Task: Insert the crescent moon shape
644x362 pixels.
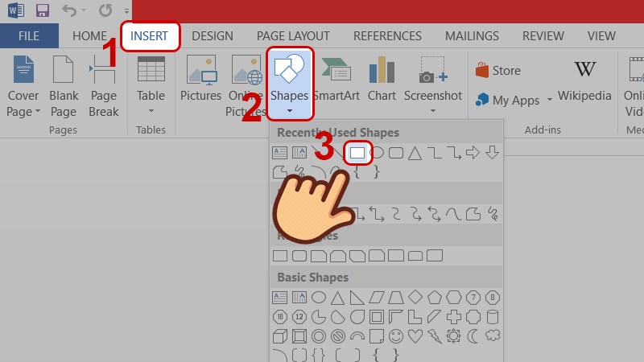Action: pos(474,335)
